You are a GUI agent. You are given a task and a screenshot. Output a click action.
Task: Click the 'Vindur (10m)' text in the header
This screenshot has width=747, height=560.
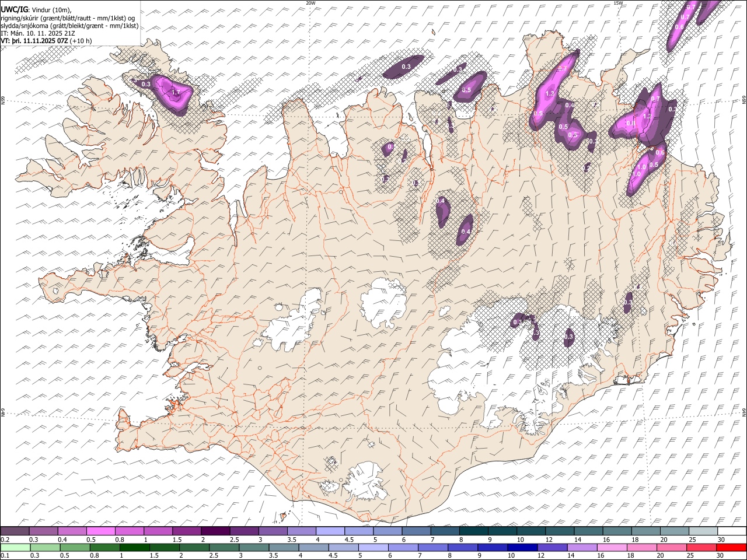[52, 10]
